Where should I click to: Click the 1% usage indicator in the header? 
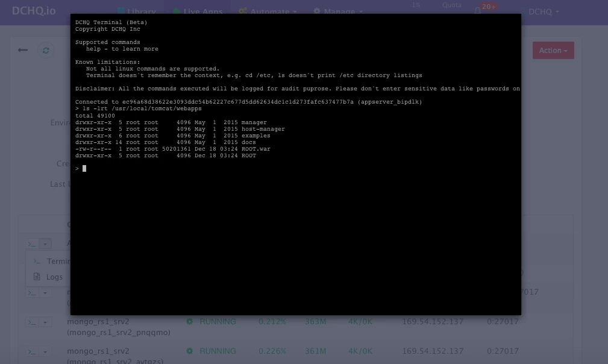click(416, 5)
